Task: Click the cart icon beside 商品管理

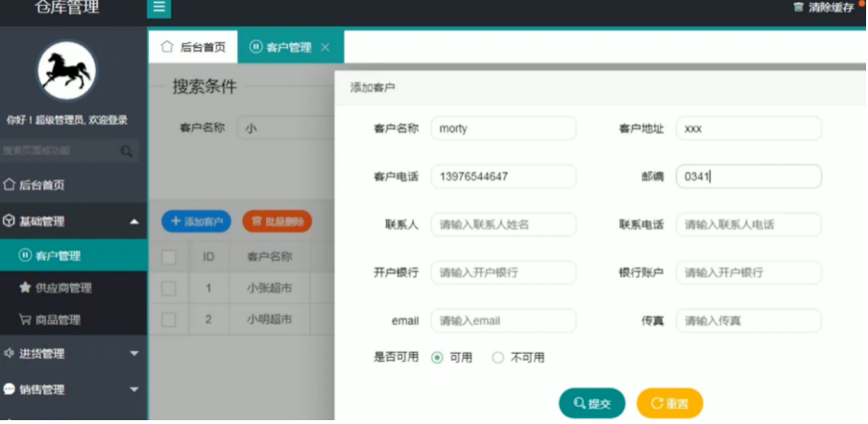Action: click(25, 319)
